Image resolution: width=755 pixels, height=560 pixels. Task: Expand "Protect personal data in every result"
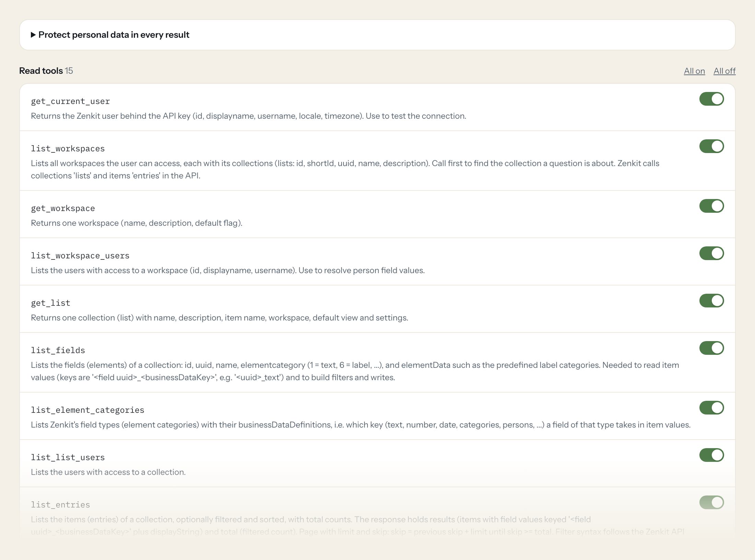tap(110, 35)
